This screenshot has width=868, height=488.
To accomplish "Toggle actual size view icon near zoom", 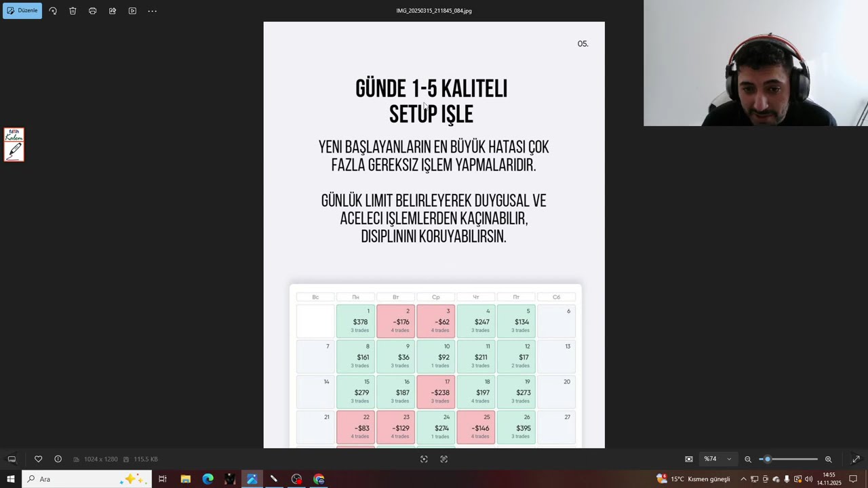I will point(689,459).
